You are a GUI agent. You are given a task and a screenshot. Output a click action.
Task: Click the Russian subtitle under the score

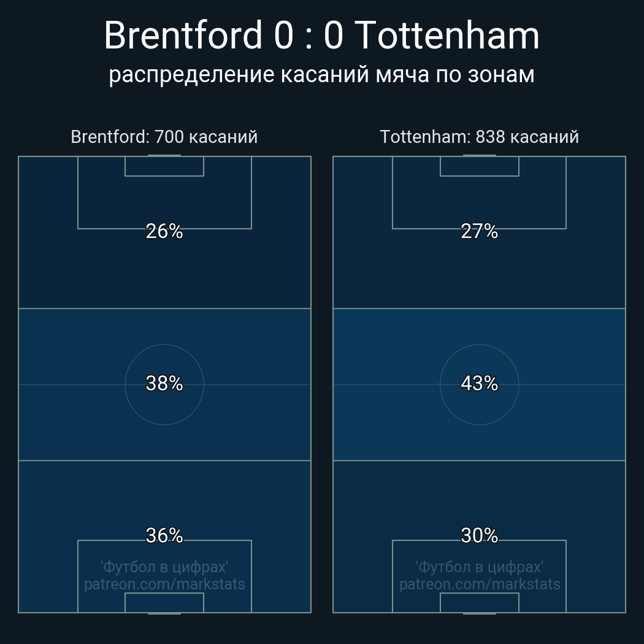(x=321, y=74)
